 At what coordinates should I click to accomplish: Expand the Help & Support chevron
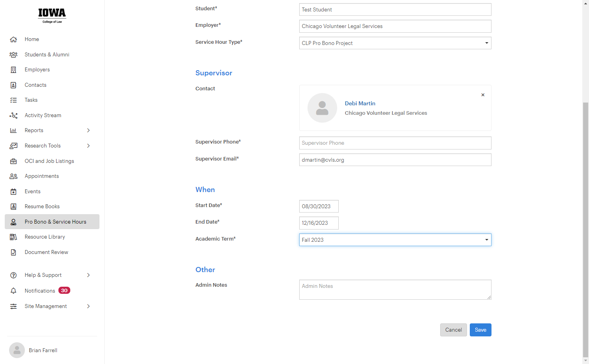[88, 275]
